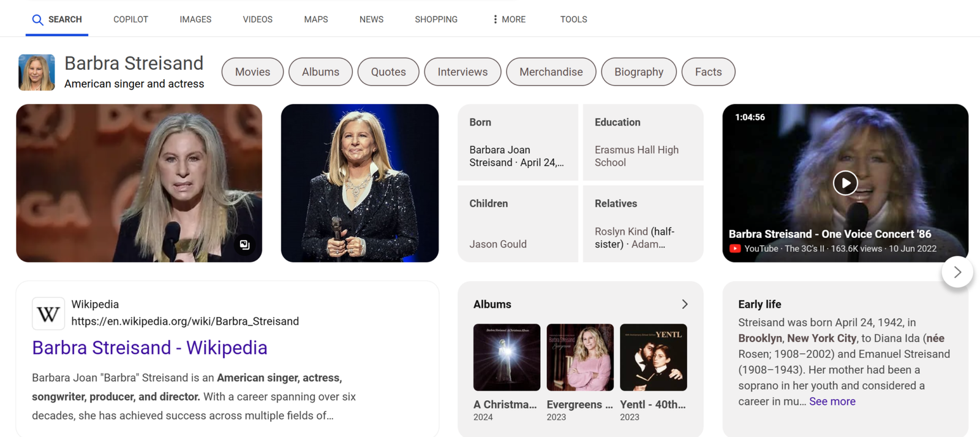Switch to the Images tab
This screenshot has width=980, height=437.
(x=195, y=20)
